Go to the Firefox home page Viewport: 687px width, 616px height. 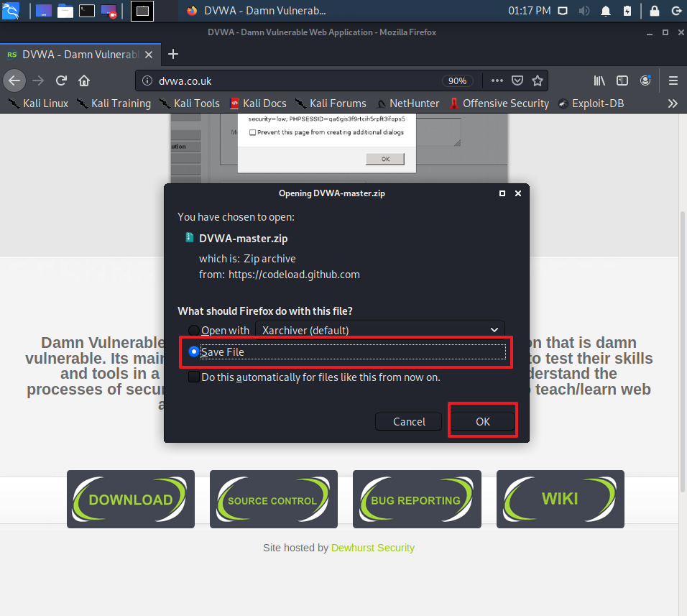(84, 81)
